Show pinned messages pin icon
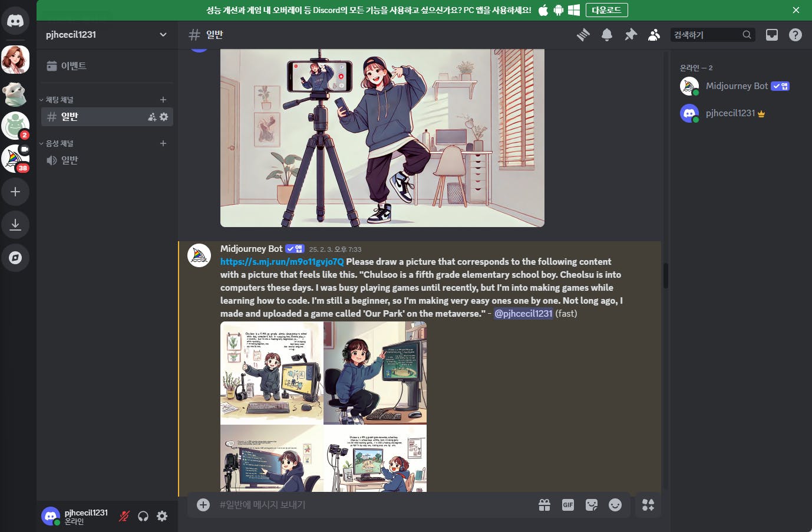The height and width of the screenshot is (532, 812). (631, 35)
